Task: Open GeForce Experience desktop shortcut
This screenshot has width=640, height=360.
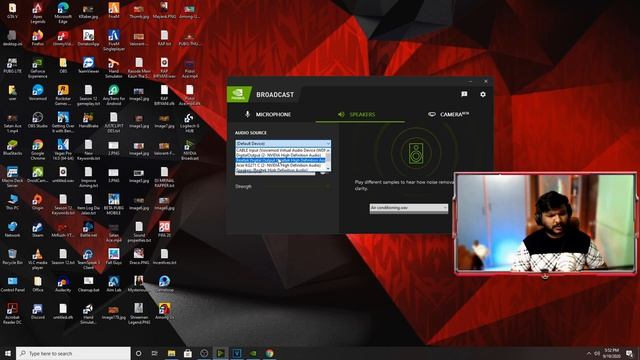Action: pos(38,67)
